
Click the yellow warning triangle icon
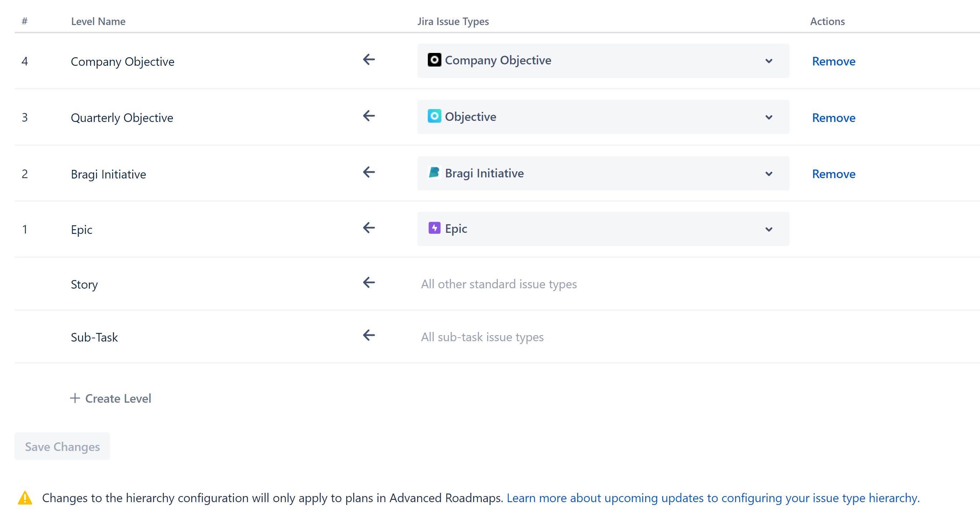click(x=25, y=498)
